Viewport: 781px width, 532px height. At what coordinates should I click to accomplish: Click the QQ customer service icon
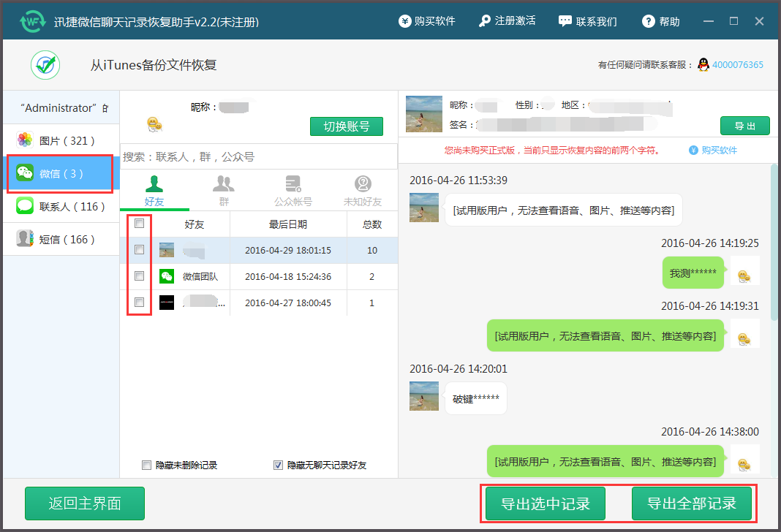point(702,64)
